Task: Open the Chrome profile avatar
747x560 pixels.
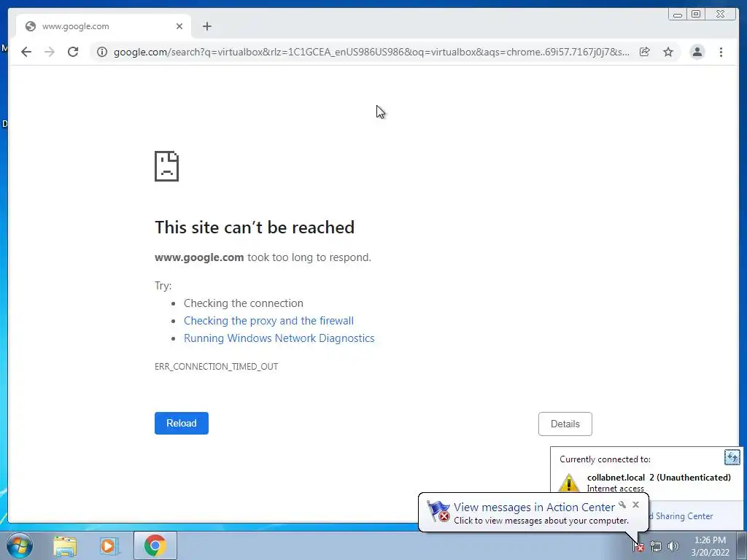Action: pos(697,52)
